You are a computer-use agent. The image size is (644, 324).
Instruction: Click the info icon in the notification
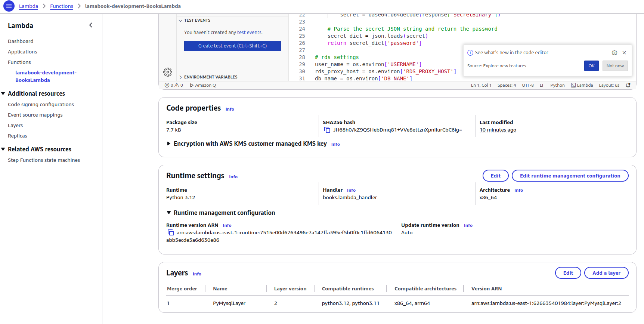click(x=470, y=53)
